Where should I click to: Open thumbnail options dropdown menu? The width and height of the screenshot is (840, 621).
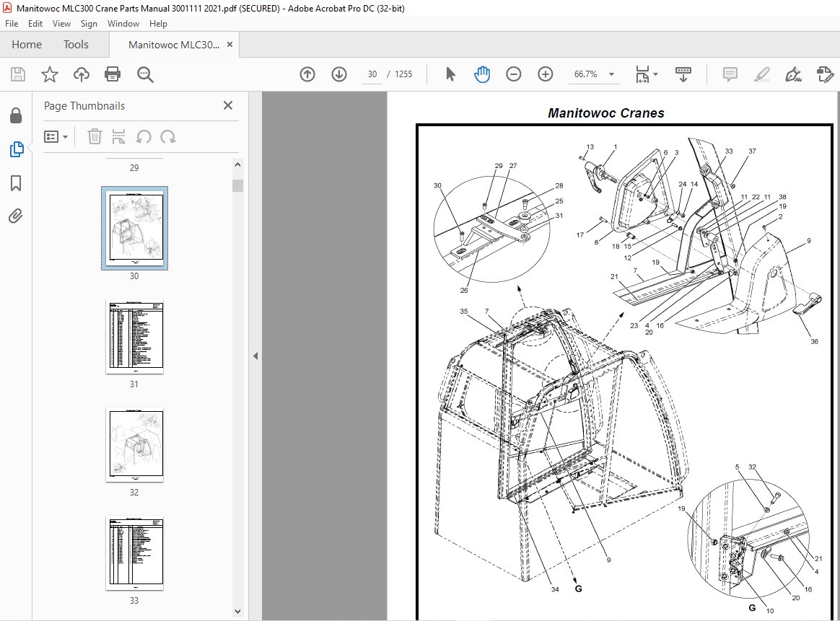coord(56,137)
